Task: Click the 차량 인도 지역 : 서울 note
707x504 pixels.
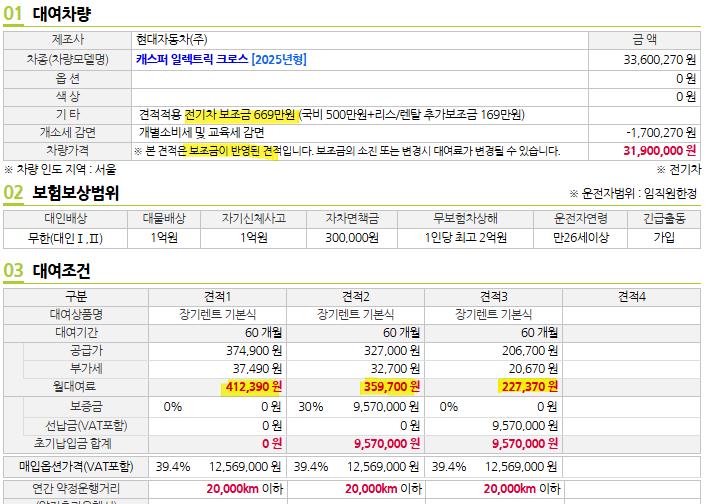Action: point(60,170)
